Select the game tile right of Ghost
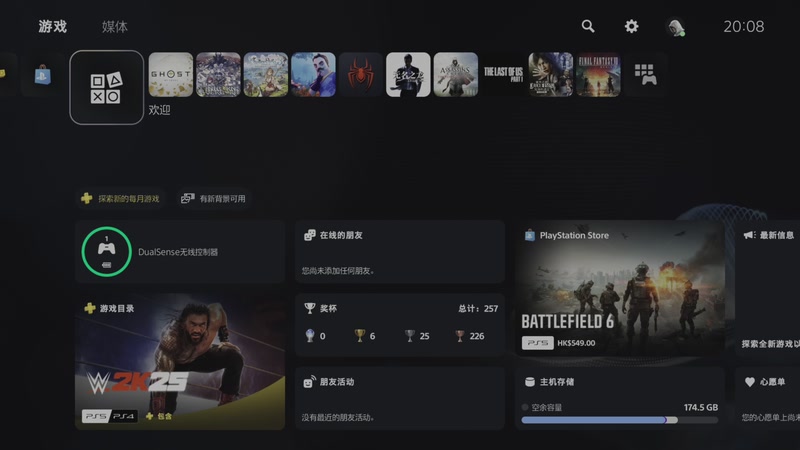Image resolution: width=800 pixels, height=450 pixels. [x=218, y=74]
